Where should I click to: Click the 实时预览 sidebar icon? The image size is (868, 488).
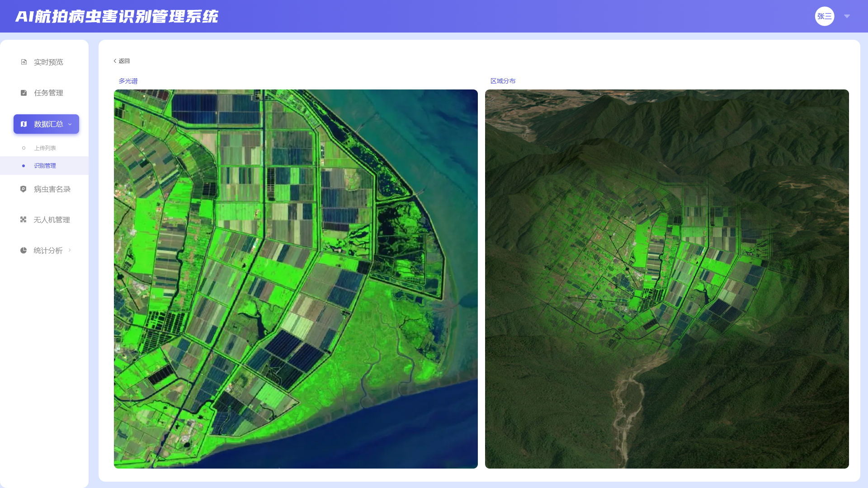[24, 62]
